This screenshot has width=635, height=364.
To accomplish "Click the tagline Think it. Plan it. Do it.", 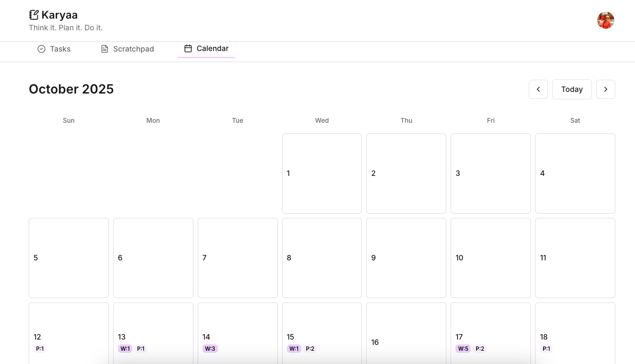I will (x=65, y=28).
